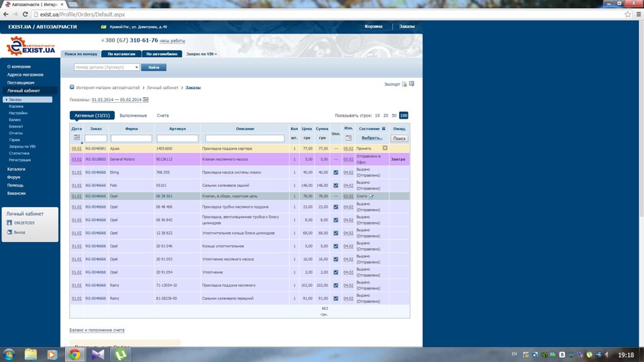Expand Каталоги sidebar section
Viewport: 644px width, 362px height.
[16, 169]
